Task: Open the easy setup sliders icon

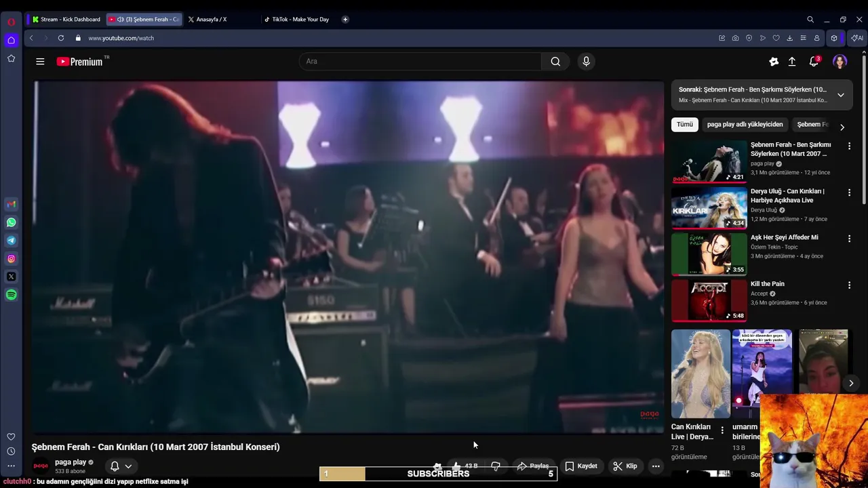Action: pos(803,38)
